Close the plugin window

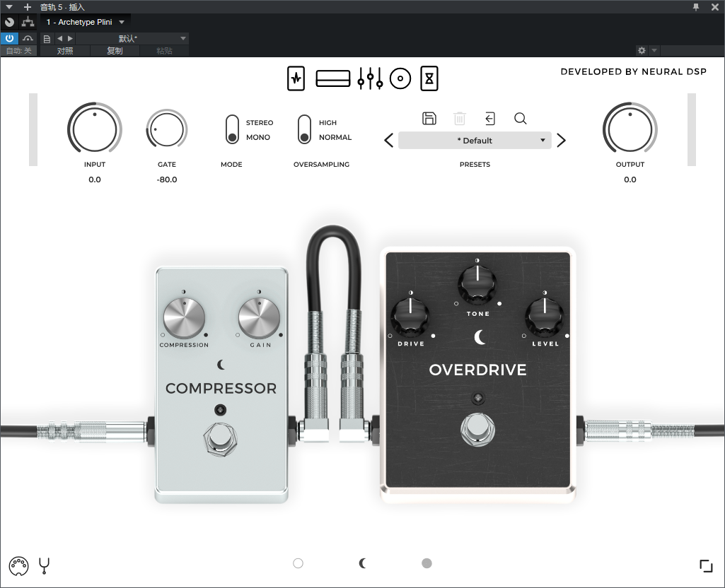[715, 7]
